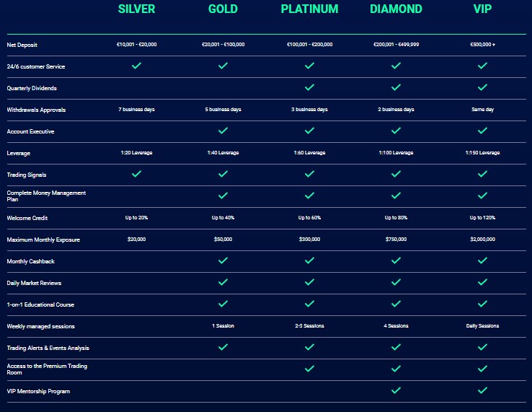This screenshot has height=412, width=532.
Task: Click VIP's Monthly Cashback checkmark
Action: (x=482, y=260)
